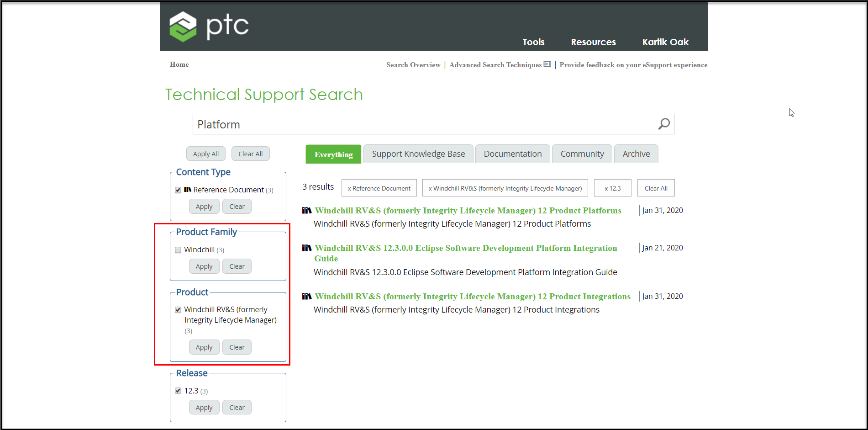Screen dimensions: 868x430
Task: Click the magnifying glass search icon
Action: (663, 124)
